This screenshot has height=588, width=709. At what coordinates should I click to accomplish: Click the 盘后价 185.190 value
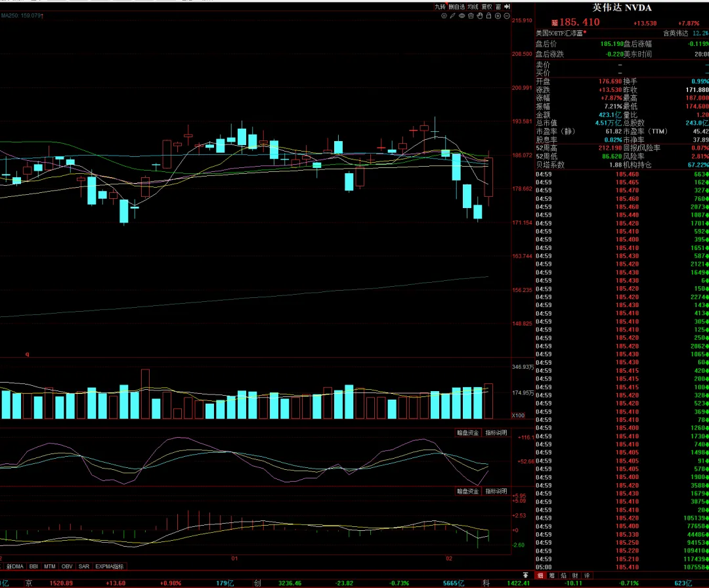click(x=612, y=44)
